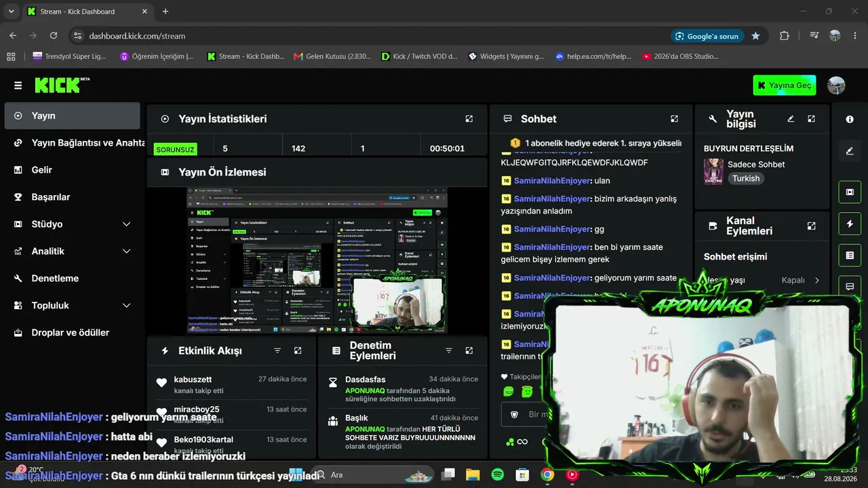Open the Trendyol Süper Lig bookmark
Viewport: 868px width, 488px height.
tap(69, 56)
